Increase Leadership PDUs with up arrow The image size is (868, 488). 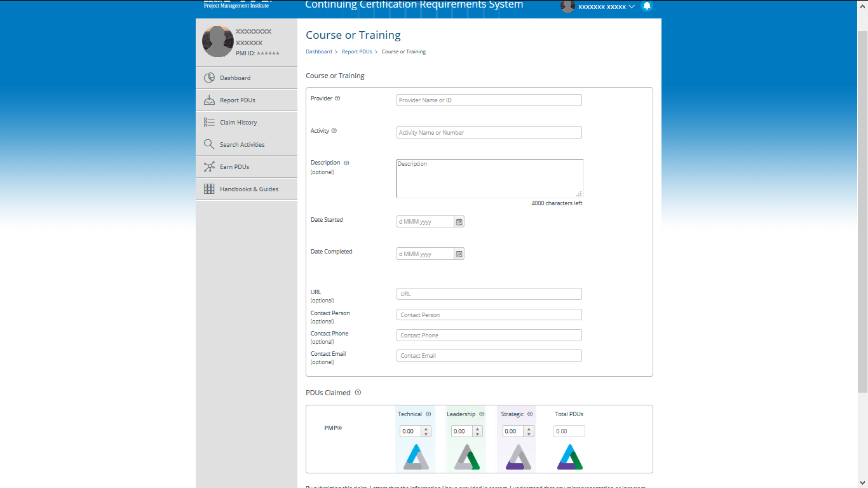click(x=477, y=428)
